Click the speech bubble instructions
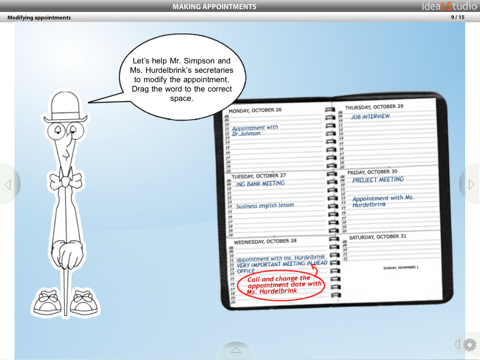Screen dimensions: 480x360 (182, 79)
